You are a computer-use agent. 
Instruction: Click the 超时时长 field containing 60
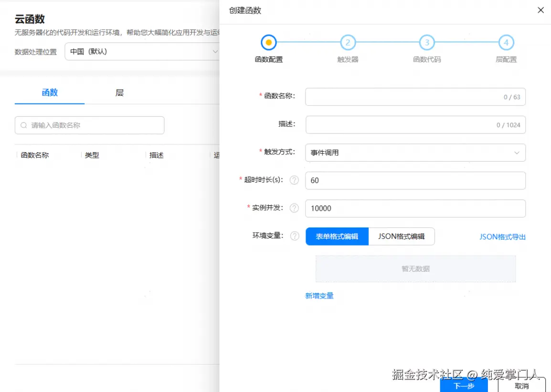coord(415,180)
